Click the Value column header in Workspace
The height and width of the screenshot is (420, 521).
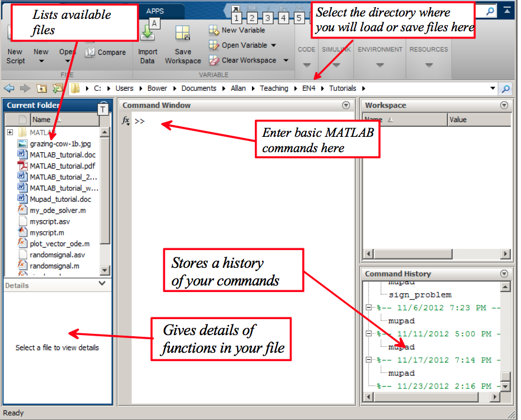pyautogui.click(x=479, y=120)
